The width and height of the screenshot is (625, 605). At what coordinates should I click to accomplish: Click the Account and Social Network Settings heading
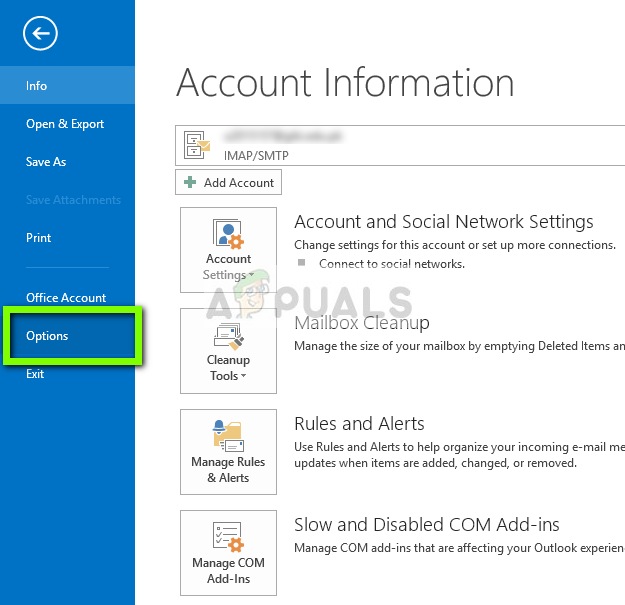point(444,222)
